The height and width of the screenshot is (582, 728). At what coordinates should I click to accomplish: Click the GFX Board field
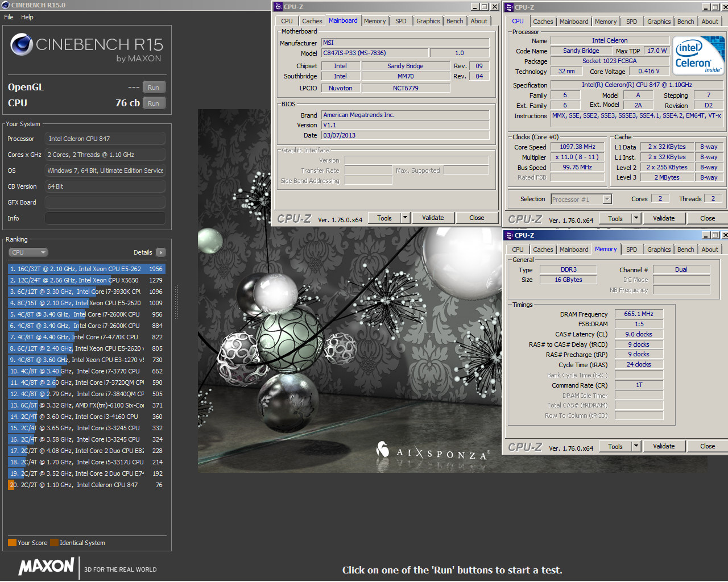tap(105, 202)
